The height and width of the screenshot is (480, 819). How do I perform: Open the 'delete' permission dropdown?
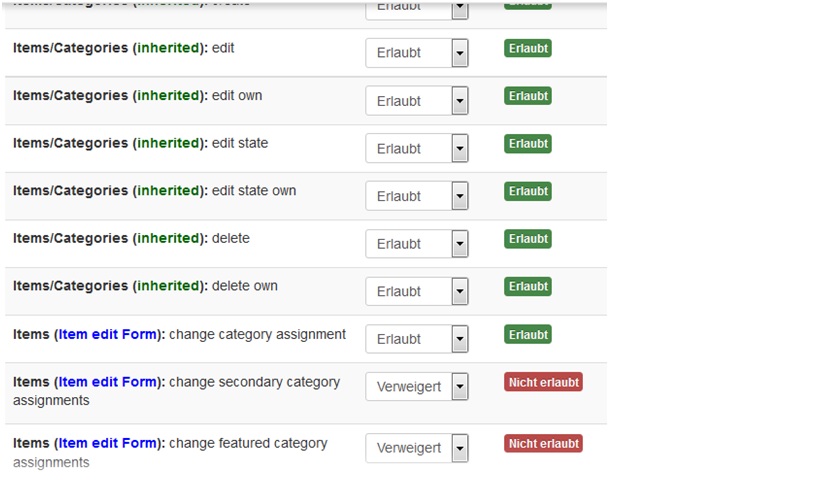pos(417,243)
